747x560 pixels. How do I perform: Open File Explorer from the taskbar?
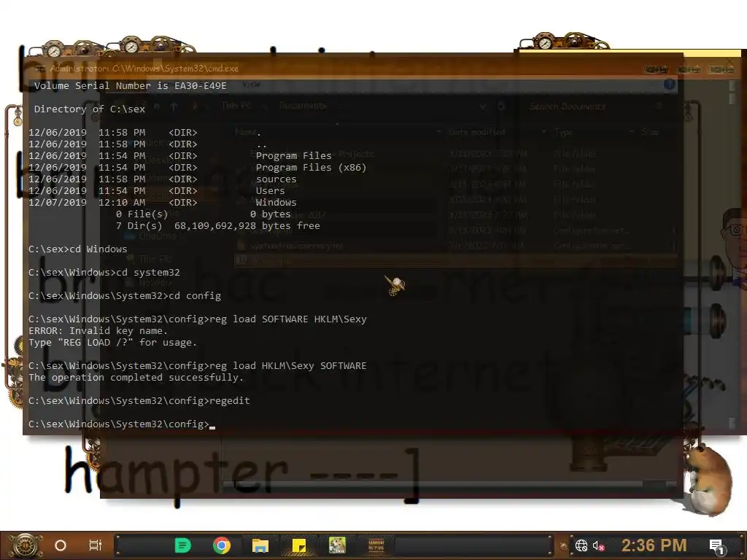point(260,545)
